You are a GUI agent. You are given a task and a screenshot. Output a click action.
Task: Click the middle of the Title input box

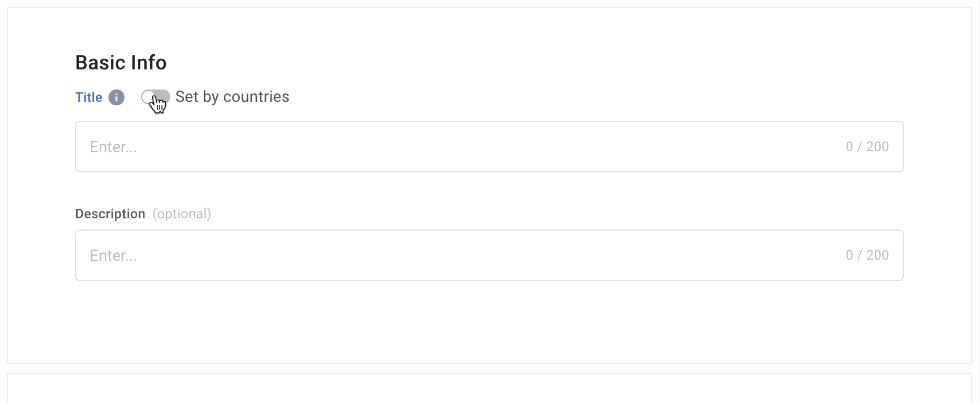coord(489,147)
